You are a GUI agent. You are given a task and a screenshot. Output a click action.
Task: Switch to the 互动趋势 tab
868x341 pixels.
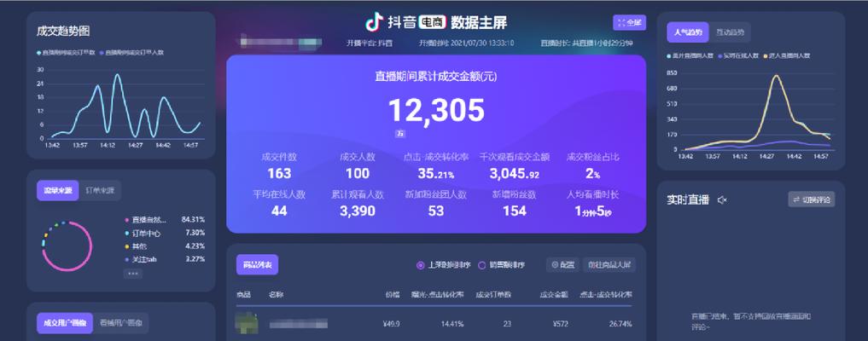(x=730, y=32)
